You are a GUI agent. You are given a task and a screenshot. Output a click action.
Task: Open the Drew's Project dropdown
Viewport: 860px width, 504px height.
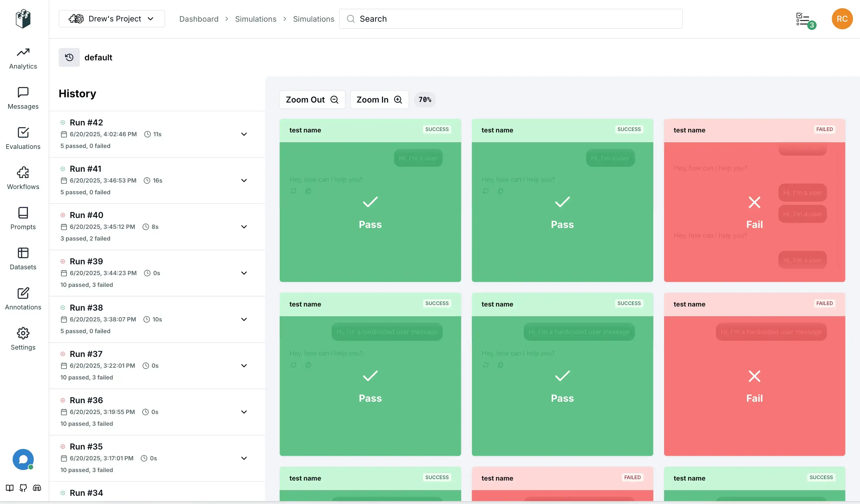point(111,19)
